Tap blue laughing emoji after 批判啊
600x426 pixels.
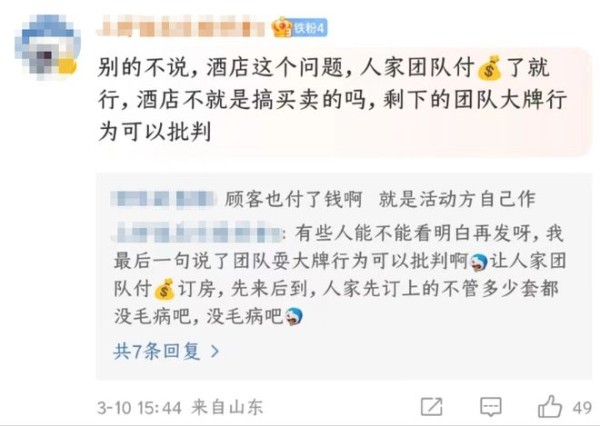pyautogui.click(x=478, y=263)
